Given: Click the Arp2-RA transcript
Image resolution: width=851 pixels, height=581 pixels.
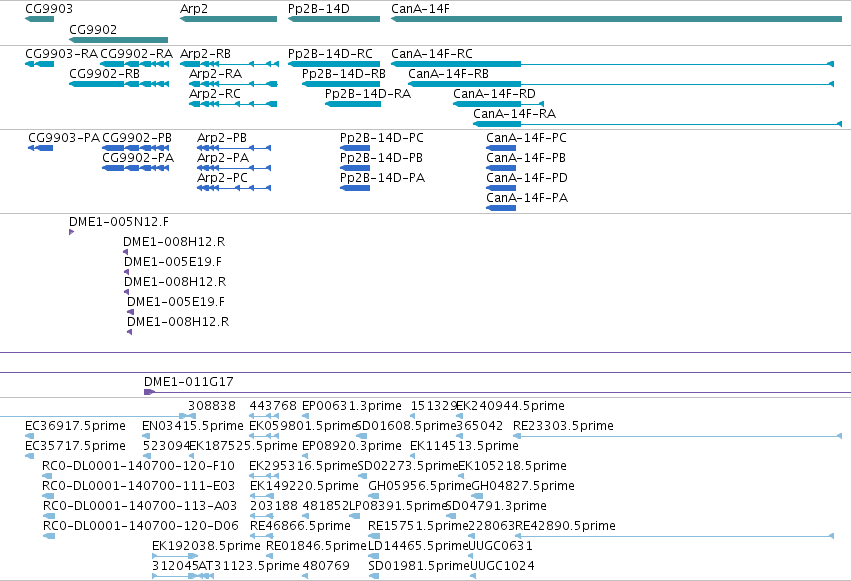Looking at the screenshot, I should pos(233,84).
